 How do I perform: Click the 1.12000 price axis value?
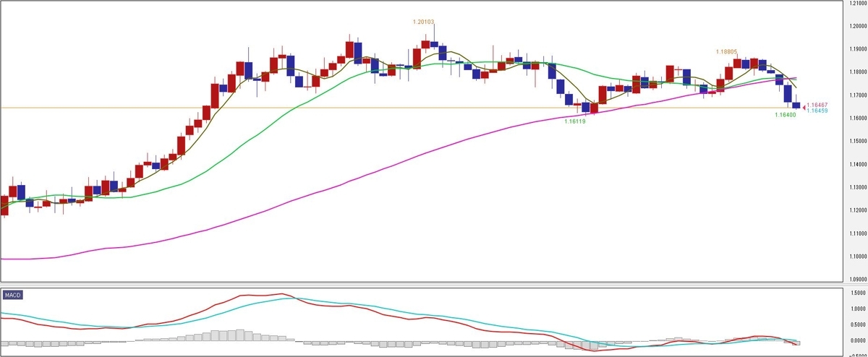[x=856, y=210]
